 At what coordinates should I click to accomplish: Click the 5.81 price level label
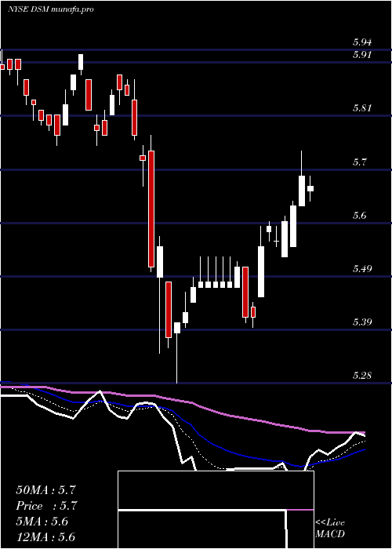(362, 108)
